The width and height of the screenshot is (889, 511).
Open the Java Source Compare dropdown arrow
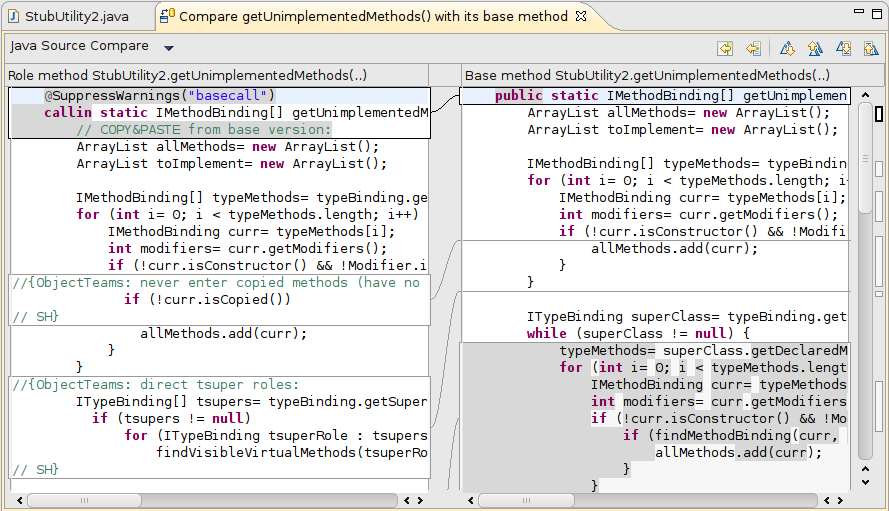tap(169, 48)
